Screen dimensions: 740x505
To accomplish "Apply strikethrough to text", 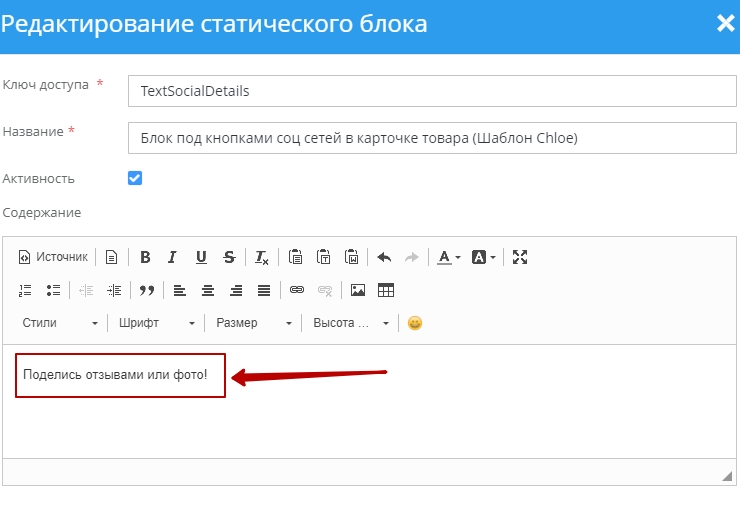I will [x=229, y=257].
